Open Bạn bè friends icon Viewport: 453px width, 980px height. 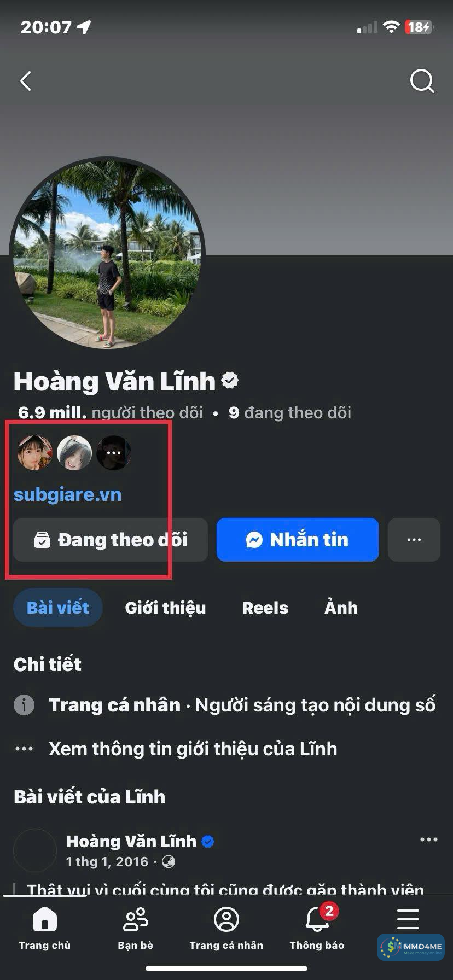[x=135, y=919]
